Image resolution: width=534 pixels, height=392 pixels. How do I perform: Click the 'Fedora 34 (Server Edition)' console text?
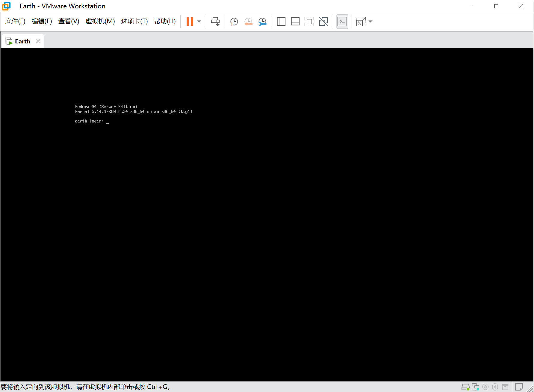106,107
